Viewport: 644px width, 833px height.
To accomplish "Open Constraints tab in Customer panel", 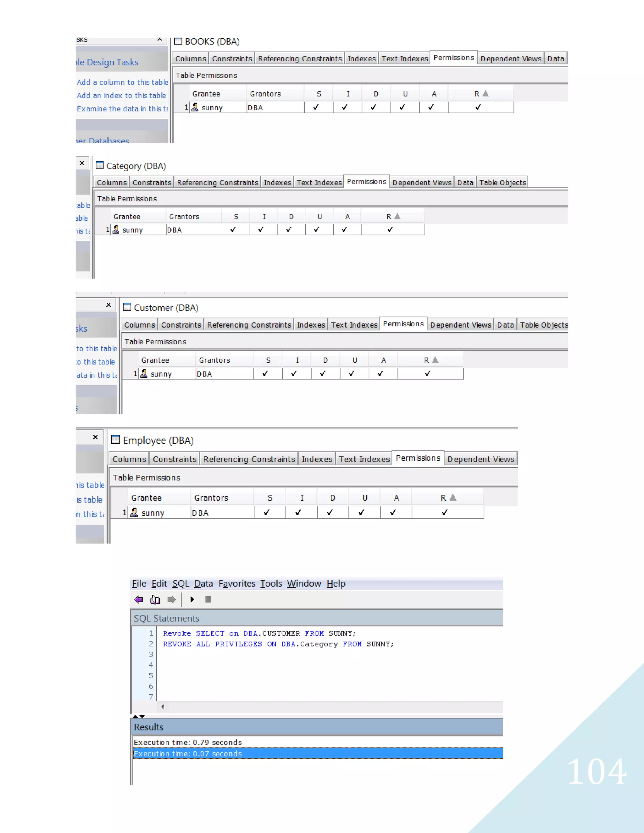I will (181, 325).
